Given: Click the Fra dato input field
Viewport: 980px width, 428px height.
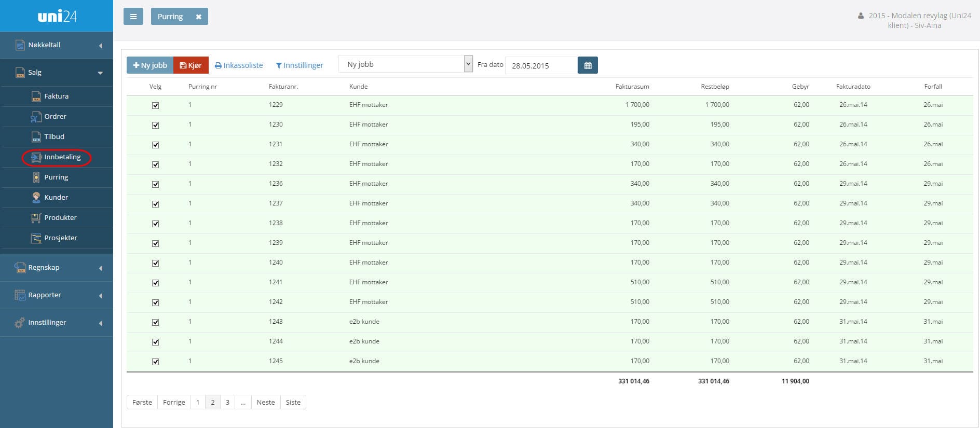Looking at the screenshot, I should point(541,66).
